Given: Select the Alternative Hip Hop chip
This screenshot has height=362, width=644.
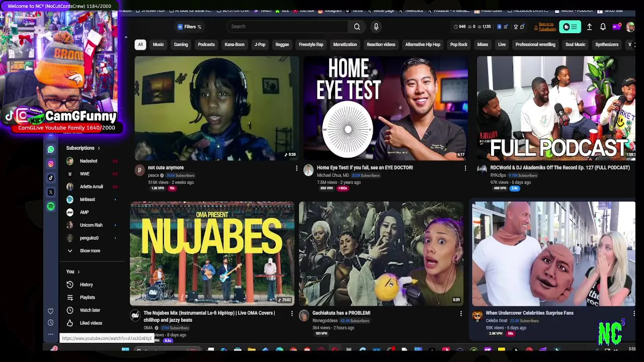Looking at the screenshot, I should pos(423,45).
